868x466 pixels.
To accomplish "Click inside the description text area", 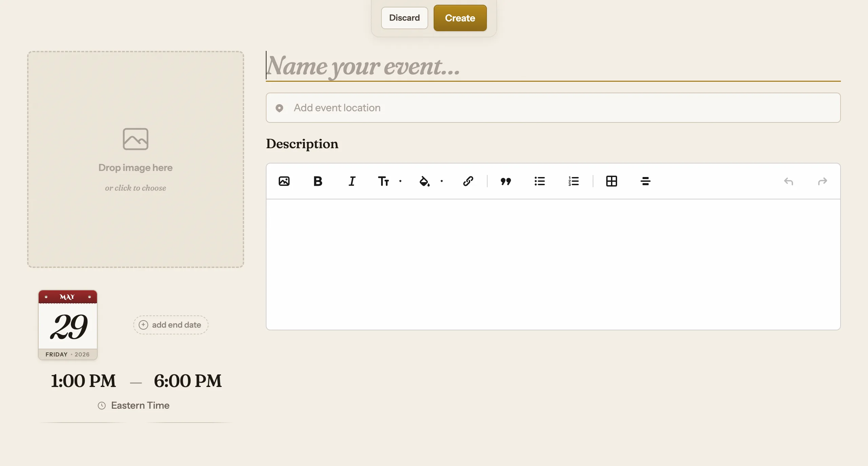I will (553, 264).
